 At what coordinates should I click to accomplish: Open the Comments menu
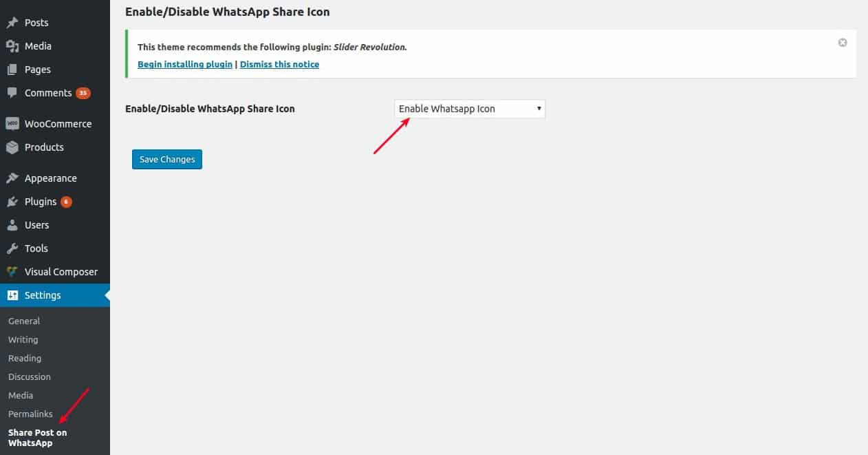55,93
